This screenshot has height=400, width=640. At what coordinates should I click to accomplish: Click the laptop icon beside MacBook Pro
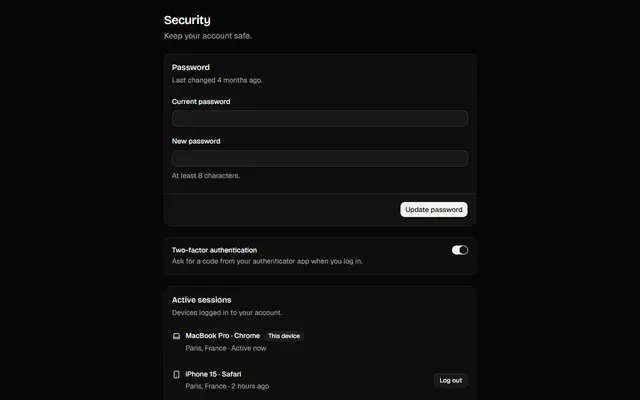click(x=176, y=336)
